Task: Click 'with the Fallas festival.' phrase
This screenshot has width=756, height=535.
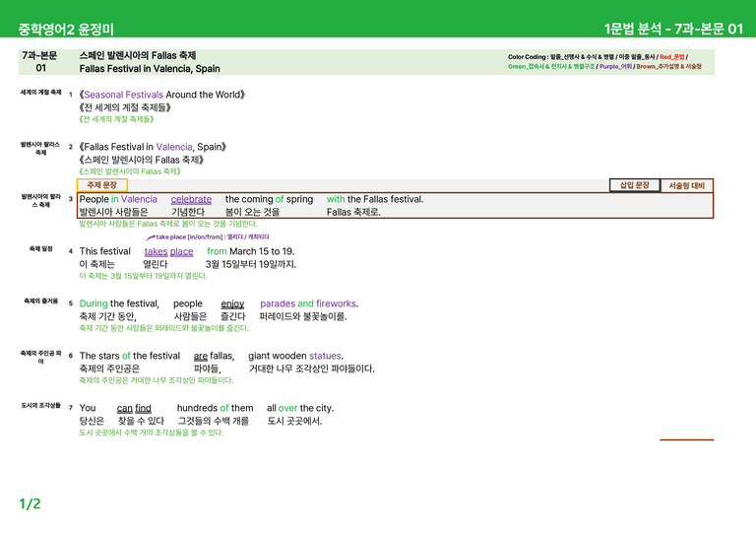Action: [375, 199]
